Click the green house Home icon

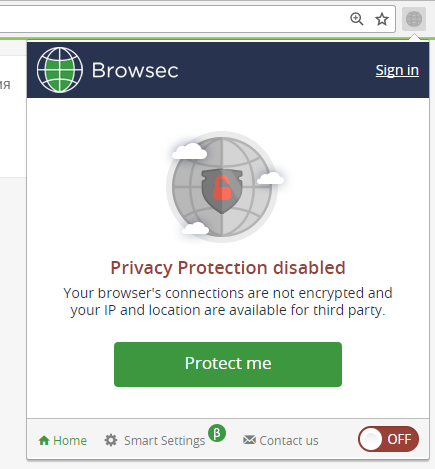pos(44,440)
